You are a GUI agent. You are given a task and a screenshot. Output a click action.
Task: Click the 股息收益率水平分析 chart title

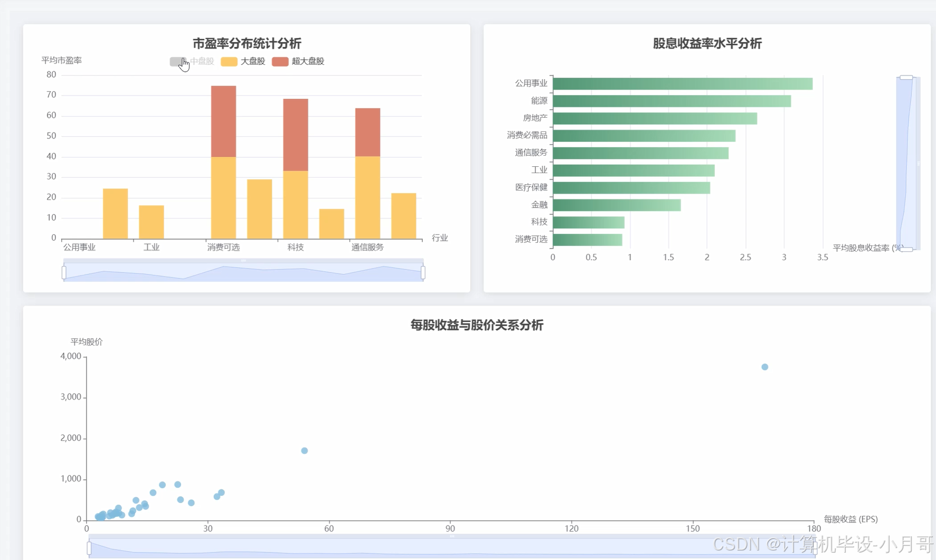[x=707, y=43]
